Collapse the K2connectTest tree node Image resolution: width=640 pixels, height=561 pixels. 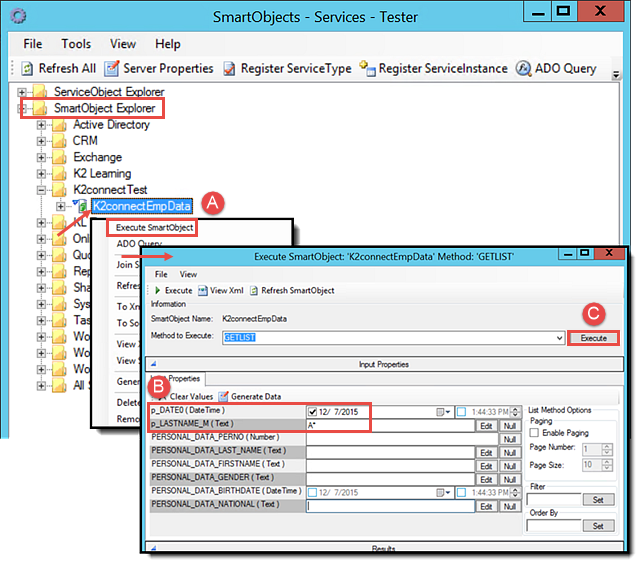42,189
